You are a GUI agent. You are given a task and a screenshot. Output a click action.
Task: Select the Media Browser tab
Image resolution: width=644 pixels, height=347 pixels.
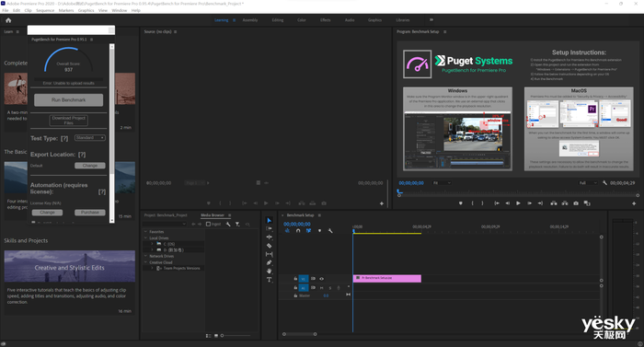[213, 215]
